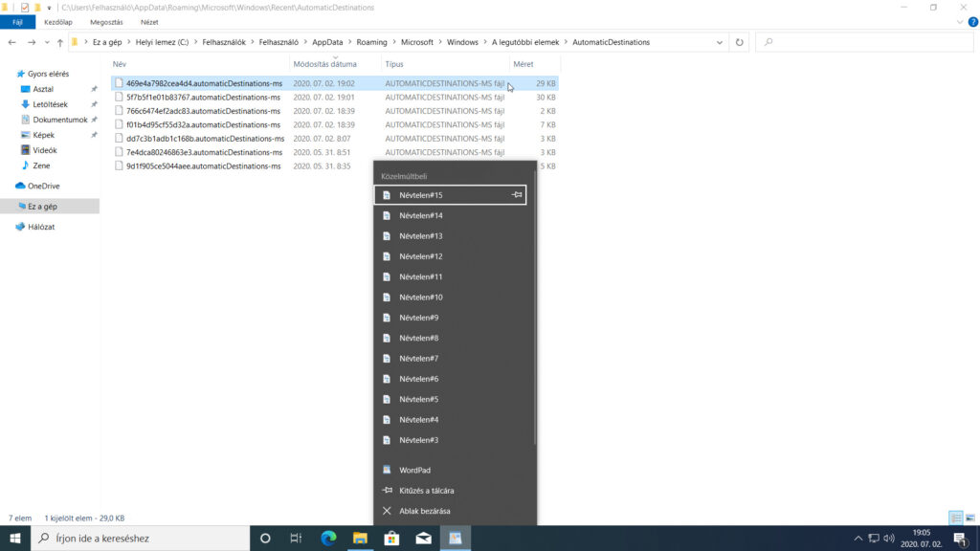This screenshot has width=980, height=551.
Task: Open Képek in the sidebar
Action: point(43,135)
